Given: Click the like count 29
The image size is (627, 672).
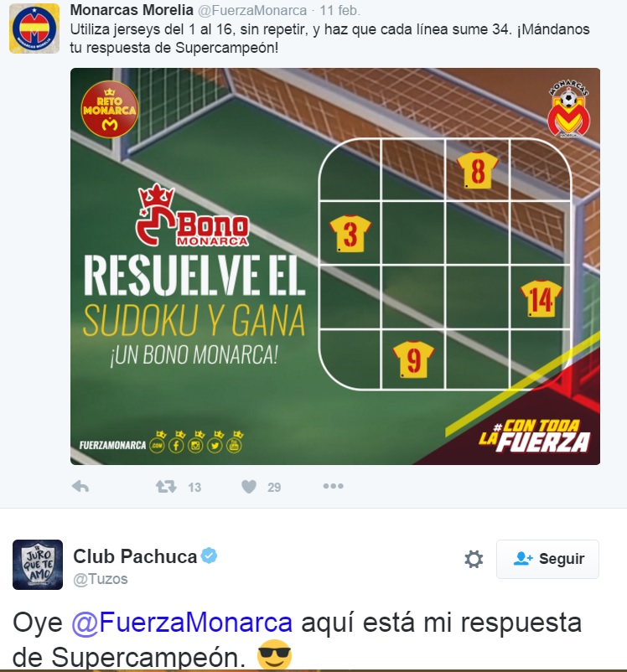Looking at the screenshot, I should [274, 488].
